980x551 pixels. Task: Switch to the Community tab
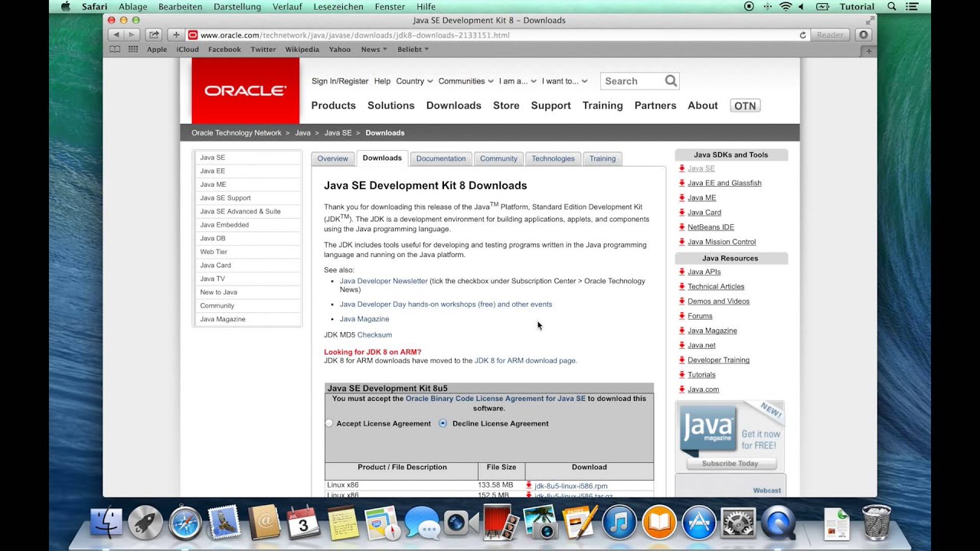click(x=498, y=158)
